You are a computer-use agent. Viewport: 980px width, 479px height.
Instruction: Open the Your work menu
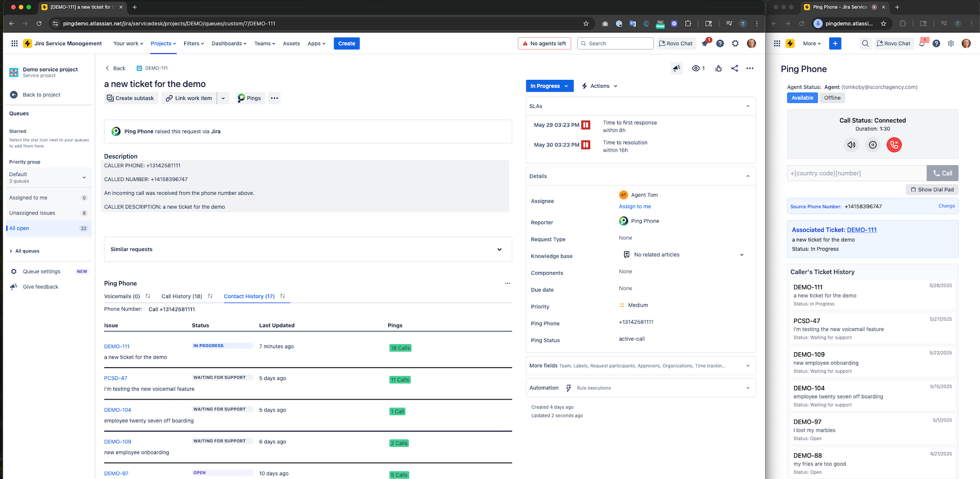tap(128, 44)
